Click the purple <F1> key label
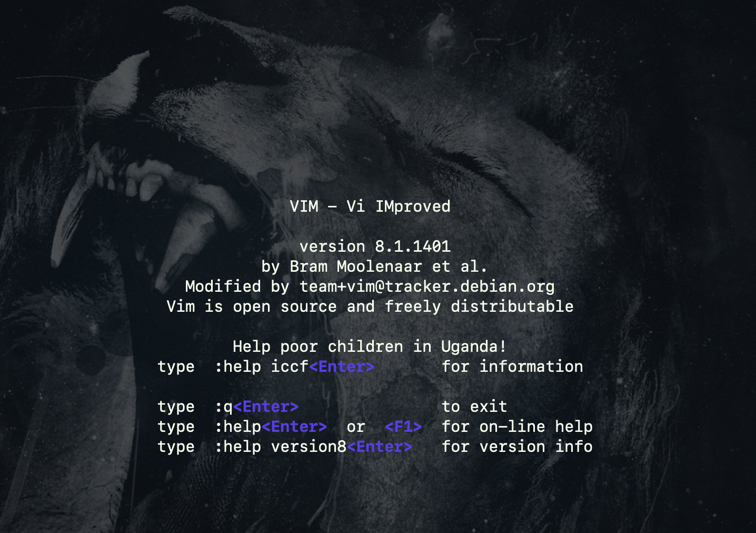 pyautogui.click(x=403, y=427)
